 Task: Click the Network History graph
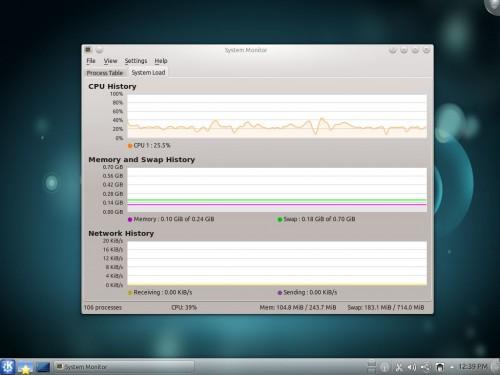point(277,263)
